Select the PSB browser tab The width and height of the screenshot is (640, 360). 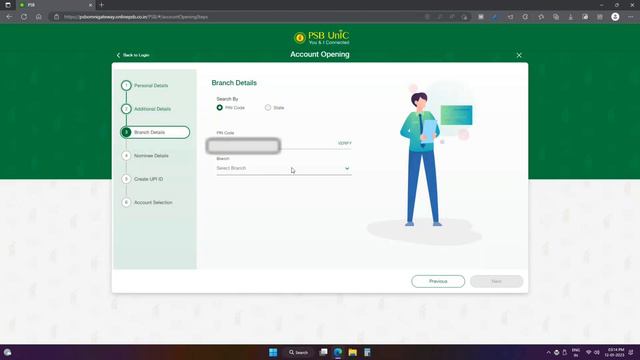pyautogui.click(x=55, y=5)
